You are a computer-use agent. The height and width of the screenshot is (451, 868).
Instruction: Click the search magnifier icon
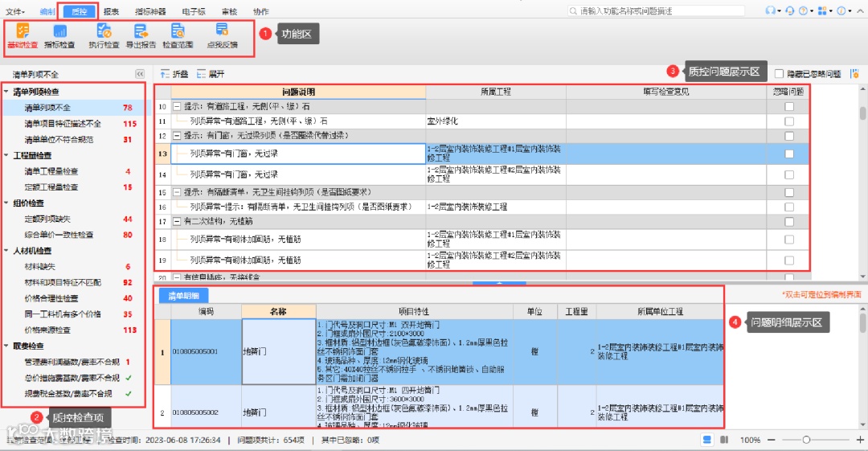click(573, 11)
